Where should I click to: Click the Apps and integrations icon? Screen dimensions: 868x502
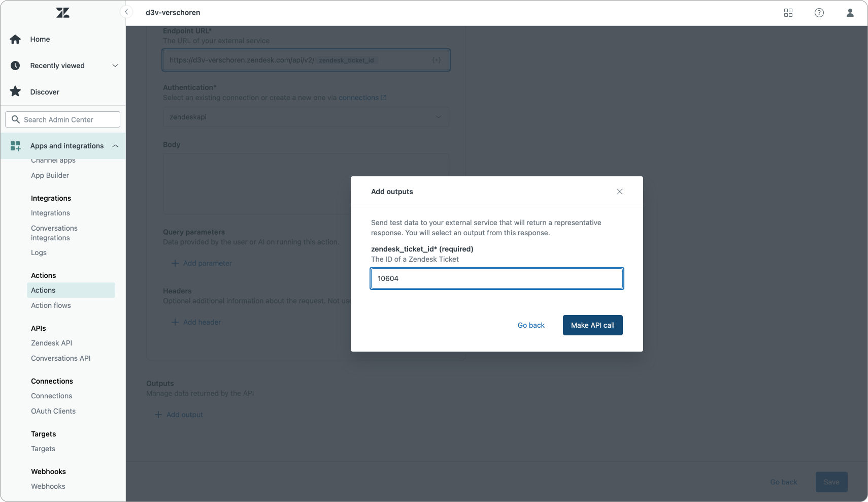(x=16, y=146)
